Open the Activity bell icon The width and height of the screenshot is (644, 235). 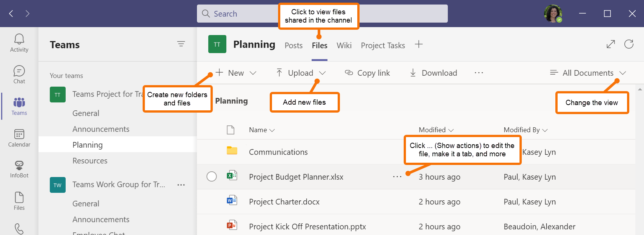point(19,43)
